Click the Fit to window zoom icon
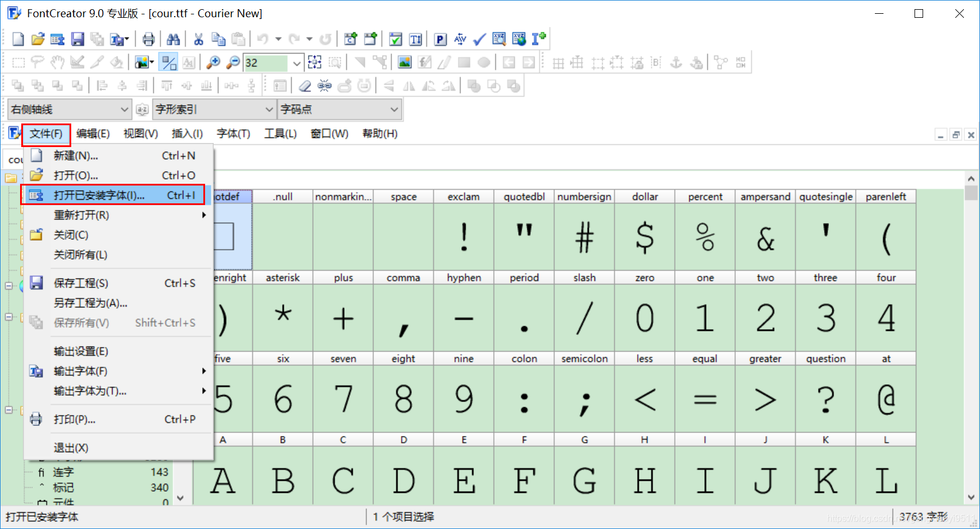The height and width of the screenshot is (529, 980). 315,63
